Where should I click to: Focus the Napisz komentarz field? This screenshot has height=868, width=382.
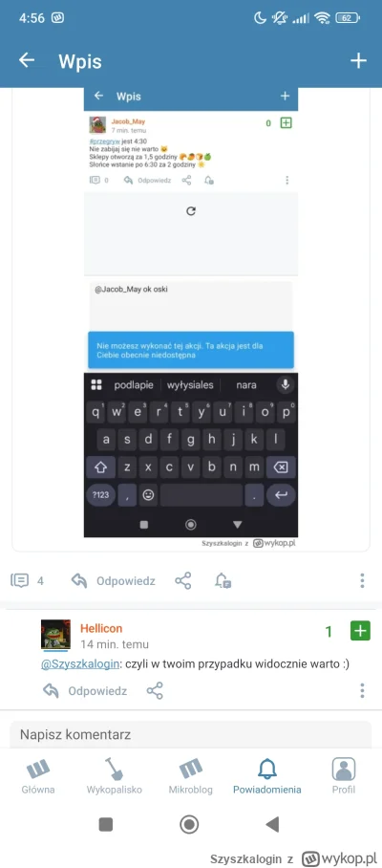tap(191, 734)
